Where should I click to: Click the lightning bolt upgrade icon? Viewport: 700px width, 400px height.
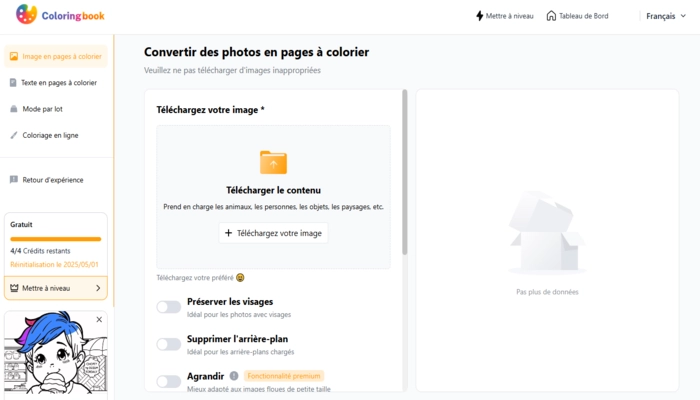pos(479,16)
